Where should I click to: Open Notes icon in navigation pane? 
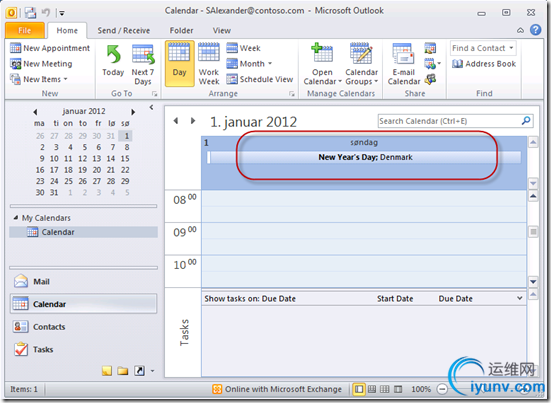107,371
